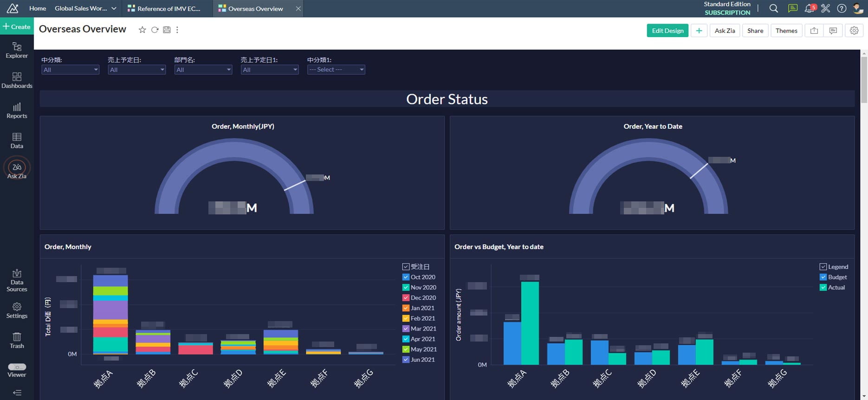Open notifications bell with badge
The image size is (868, 400).
pyautogui.click(x=810, y=8)
